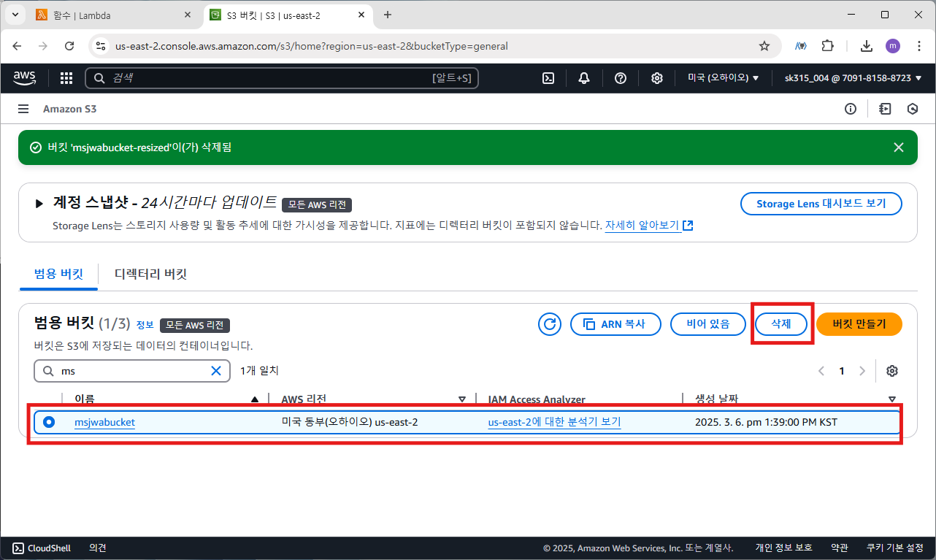Open the Chrome profile avatar
Screen dimensions: 936x560
coord(893,46)
